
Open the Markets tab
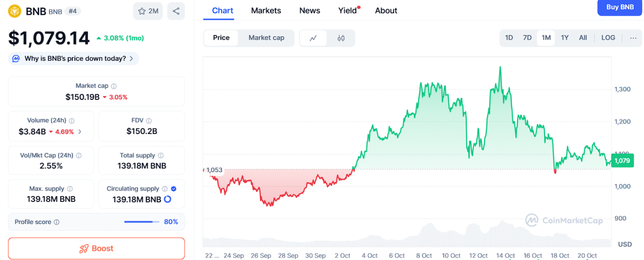[x=266, y=11]
